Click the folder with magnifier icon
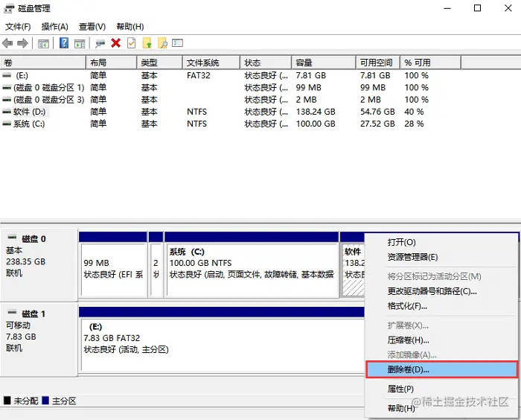Screen dimensions: 521x420 [x=162, y=43]
